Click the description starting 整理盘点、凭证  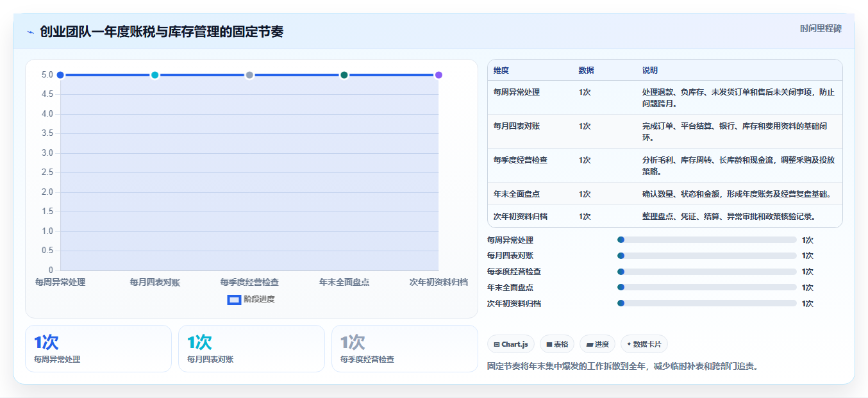pos(729,217)
